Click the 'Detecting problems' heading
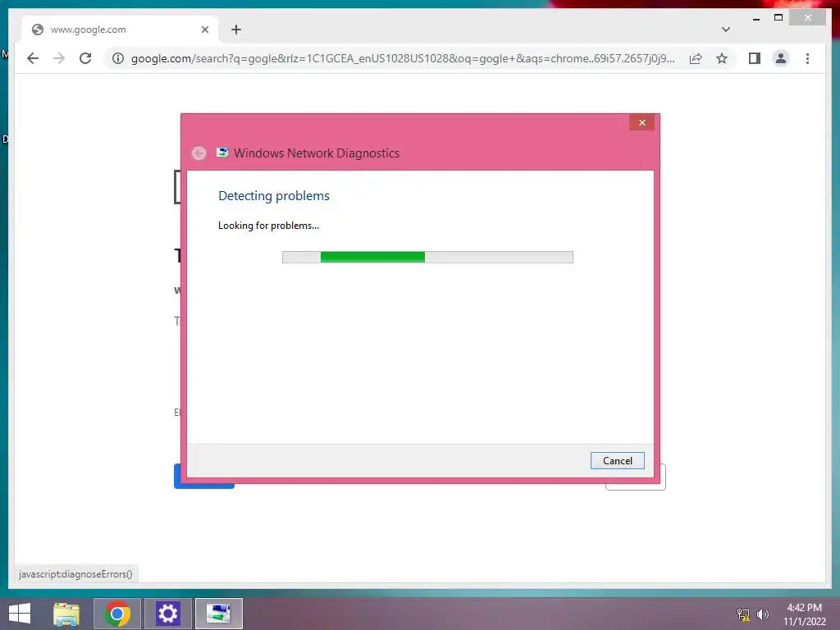The width and height of the screenshot is (840, 630). point(274,195)
